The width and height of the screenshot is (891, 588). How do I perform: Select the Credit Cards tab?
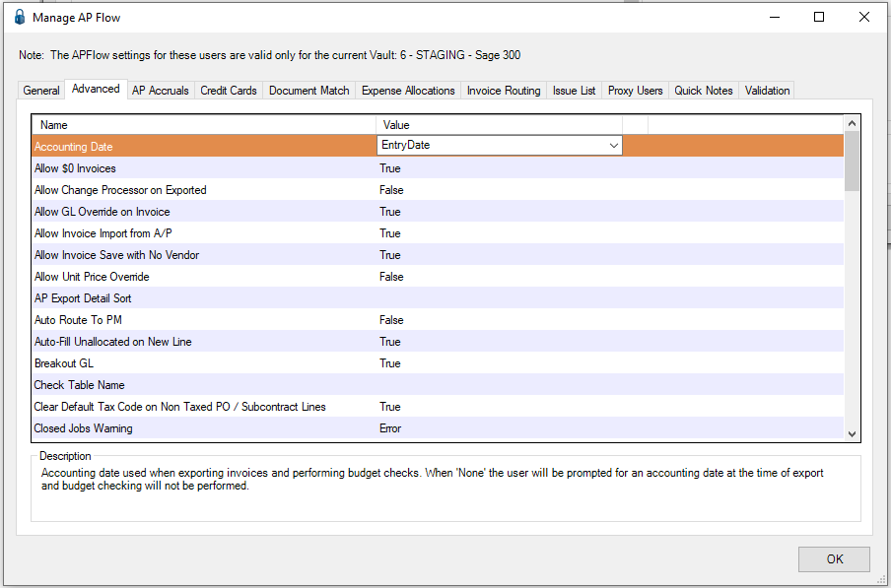pos(229,91)
